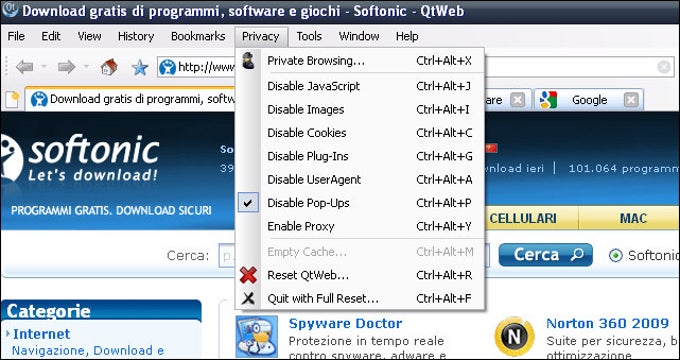This screenshot has height=360, width=680.
Task: Open the Spyware Doctor link
Action: point(345,324)
